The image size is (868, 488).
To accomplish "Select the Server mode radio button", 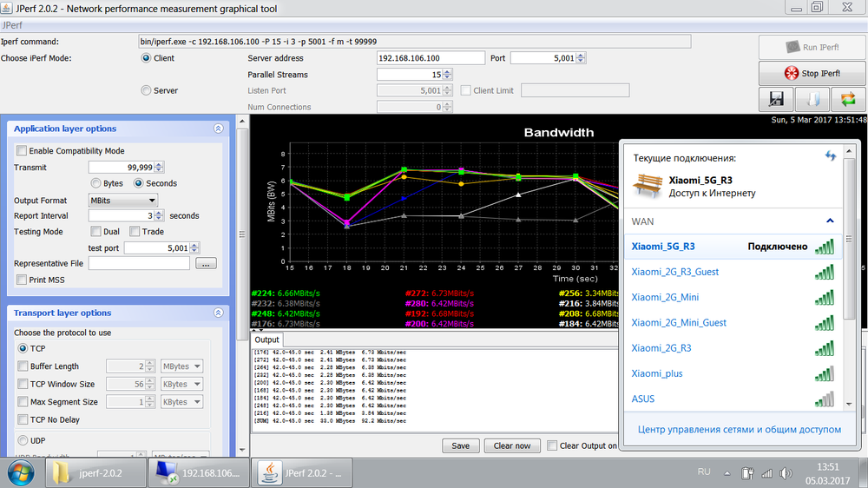I will tap(146, 90).
